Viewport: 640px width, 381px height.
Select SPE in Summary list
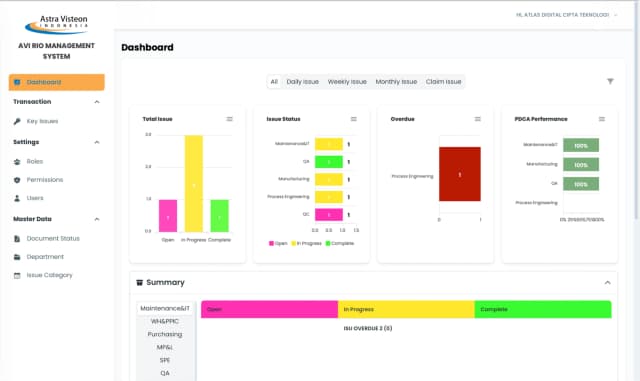pyautogui.click(x=165, y=360)
